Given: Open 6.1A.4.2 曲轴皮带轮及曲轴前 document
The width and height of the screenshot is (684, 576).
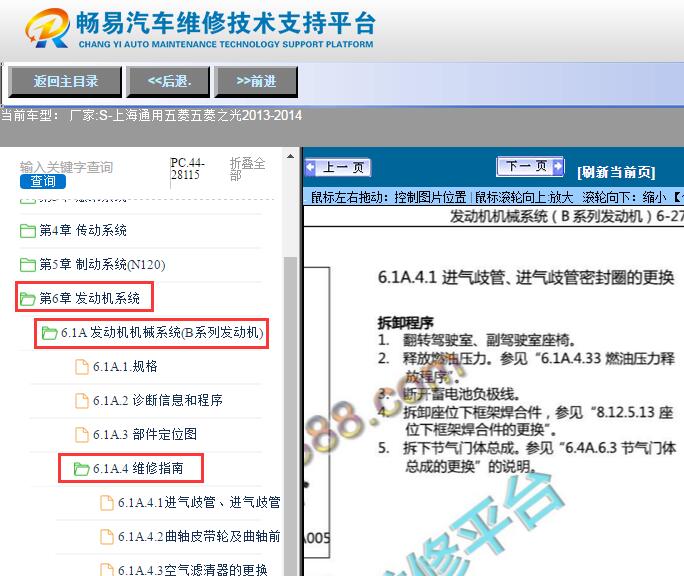Looking at the screenshot, I should click(199, 537).
